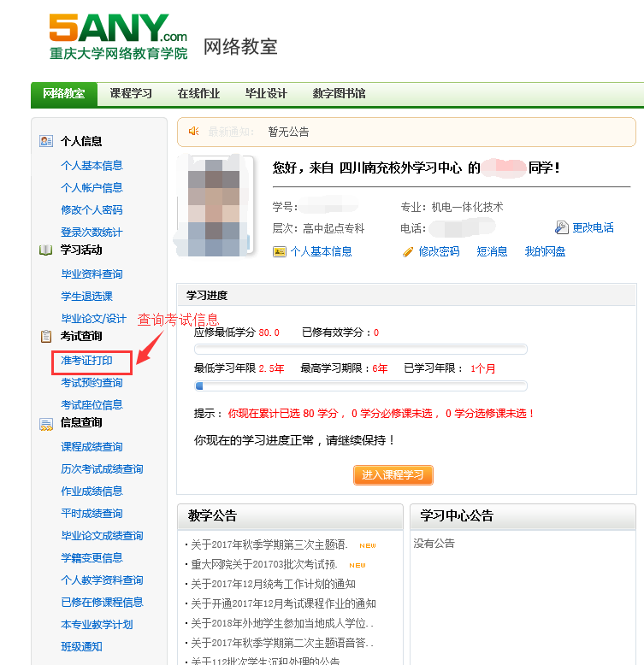The width and height of the screenshot is (644, 665).
Task: Click the study years progress bar
Action: 360,385
